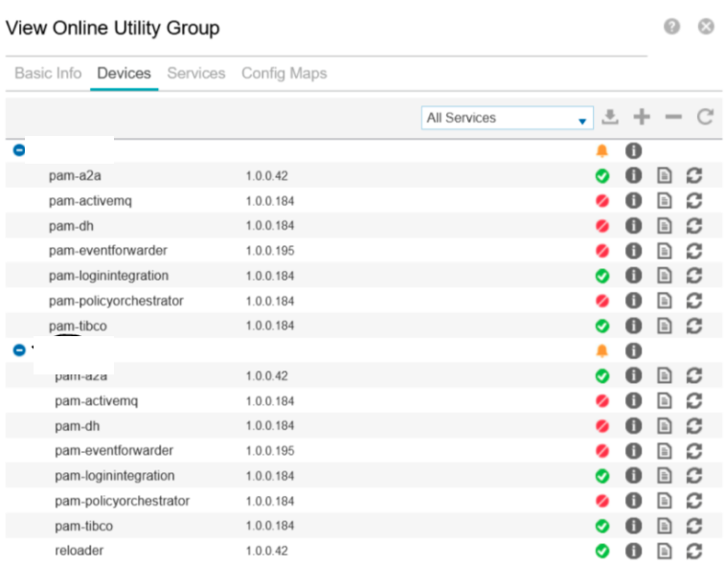Screen dimensions: 724x588
Task: Open the All Services dropdown
Action: click(x=508, y=118)
